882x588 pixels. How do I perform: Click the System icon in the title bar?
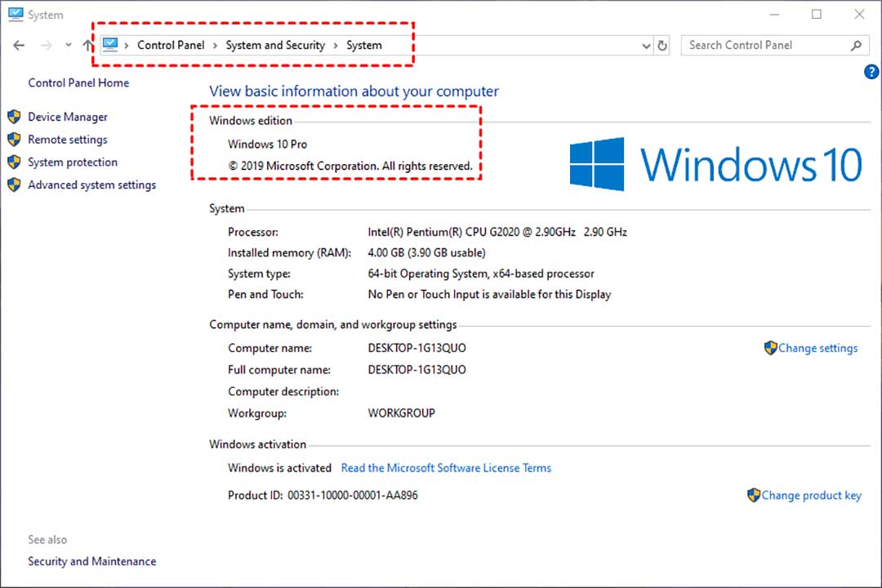(x=16, y=14)
